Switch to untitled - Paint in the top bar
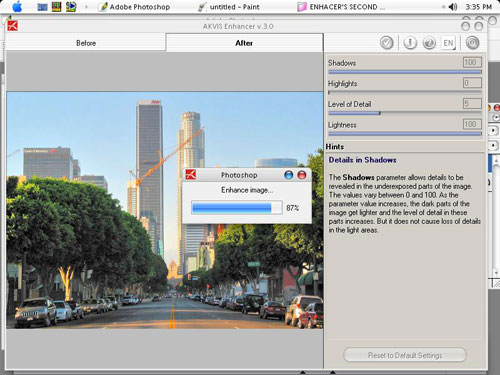This screenshot has height=375, width=500. tap(228, 7)
